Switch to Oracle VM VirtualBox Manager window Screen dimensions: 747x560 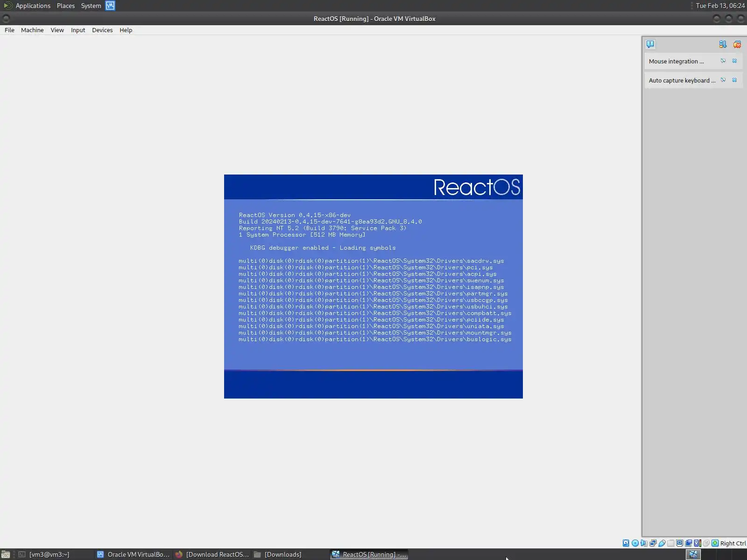pos(134,554)
